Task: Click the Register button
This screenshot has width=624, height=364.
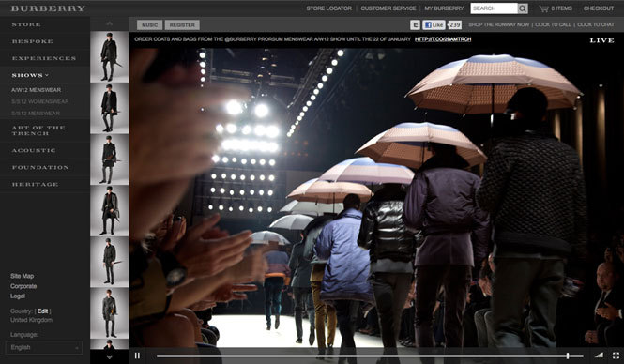Action: [182, 25]
